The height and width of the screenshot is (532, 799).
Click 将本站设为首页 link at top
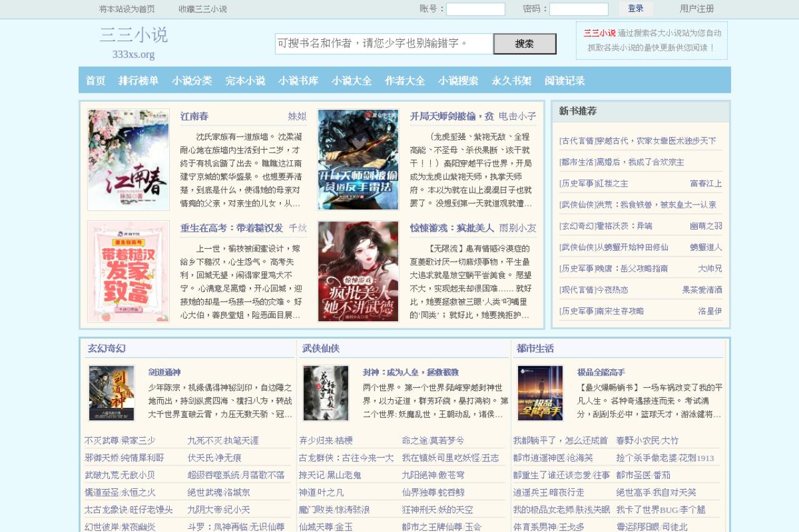click(x=127, y=9)
